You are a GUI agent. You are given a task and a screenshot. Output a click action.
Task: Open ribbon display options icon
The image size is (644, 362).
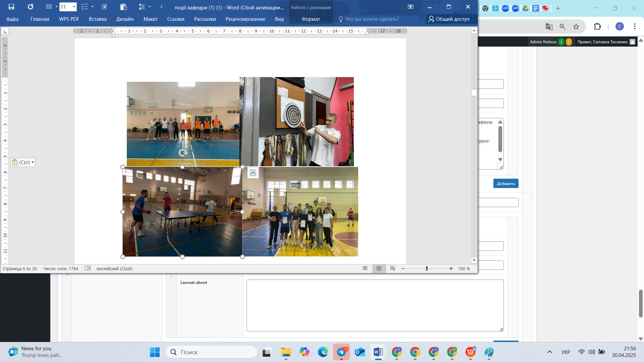tap(411, 7)
